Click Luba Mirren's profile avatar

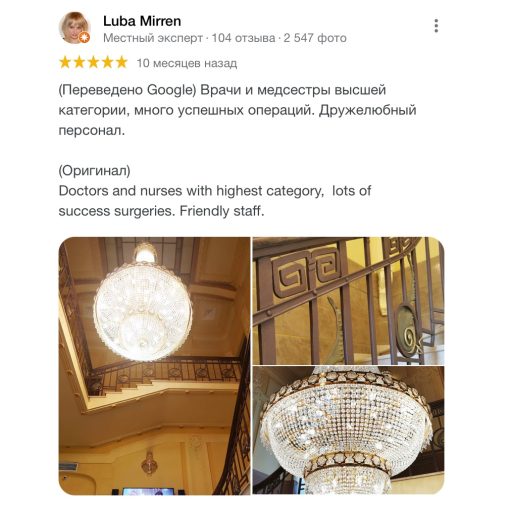click(75, 28)
